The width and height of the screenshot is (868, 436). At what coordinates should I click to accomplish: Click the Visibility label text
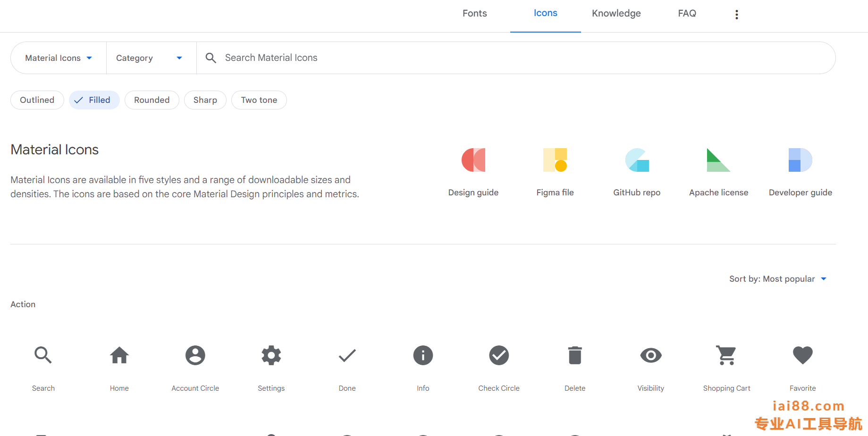coord(651,388)
